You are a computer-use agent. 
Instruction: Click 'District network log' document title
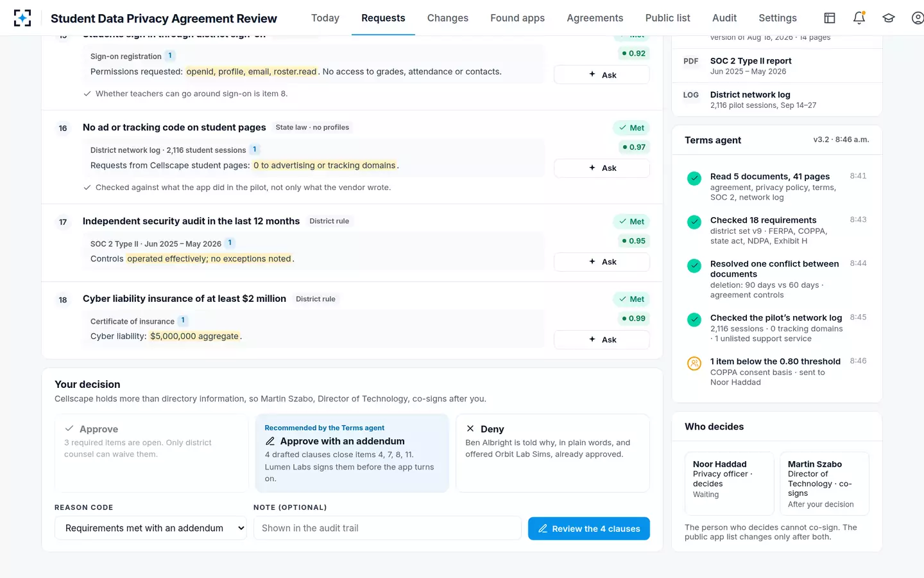point(750,94)
